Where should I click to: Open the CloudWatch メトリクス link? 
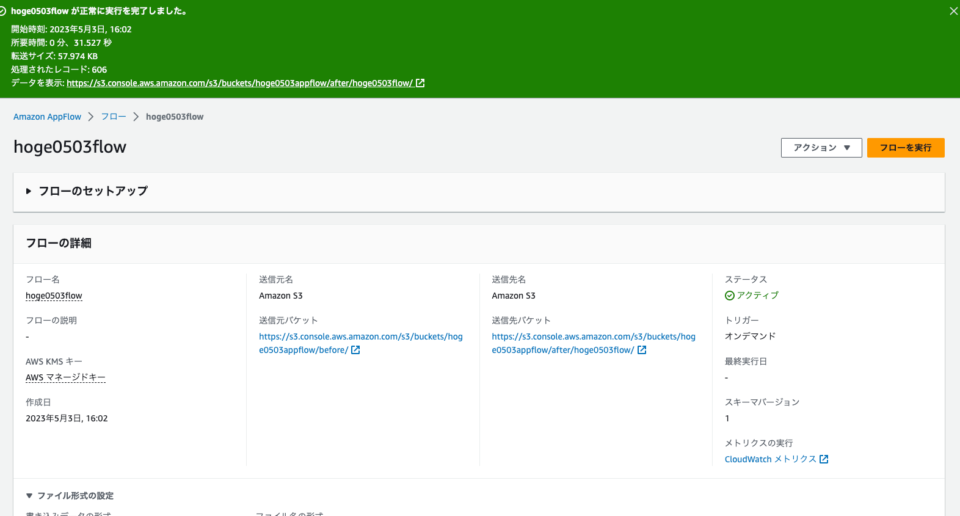[x=770, y=459]
